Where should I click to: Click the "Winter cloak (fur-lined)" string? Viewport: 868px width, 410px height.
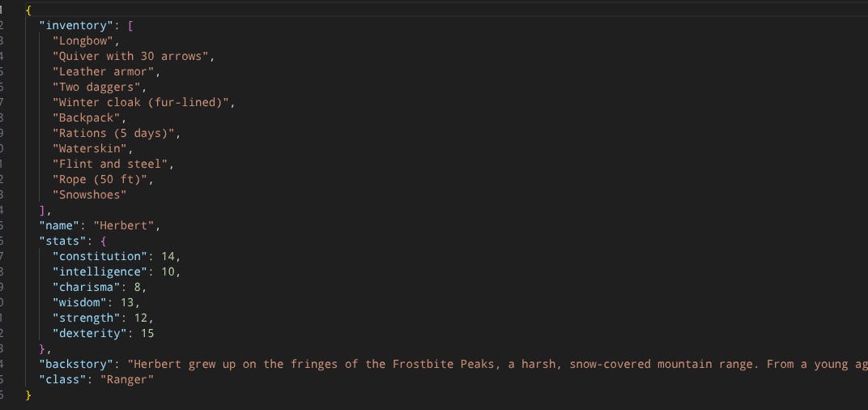pos(141,102)
